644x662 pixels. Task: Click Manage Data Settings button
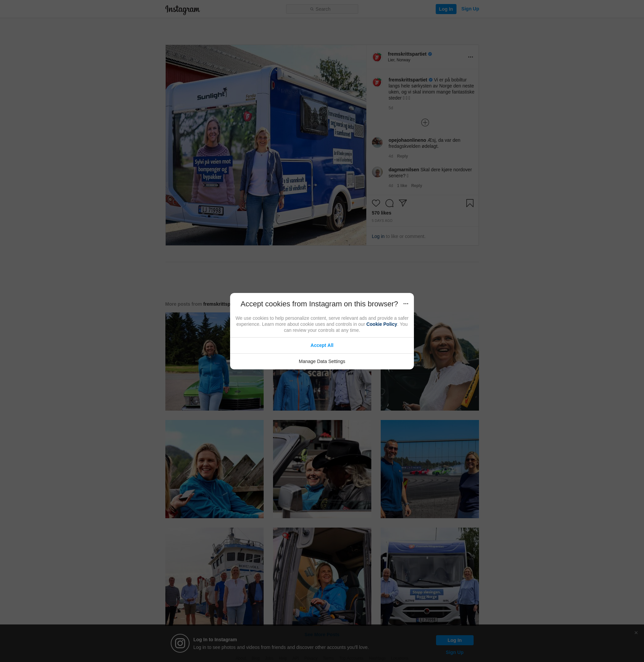coord(322,362)
